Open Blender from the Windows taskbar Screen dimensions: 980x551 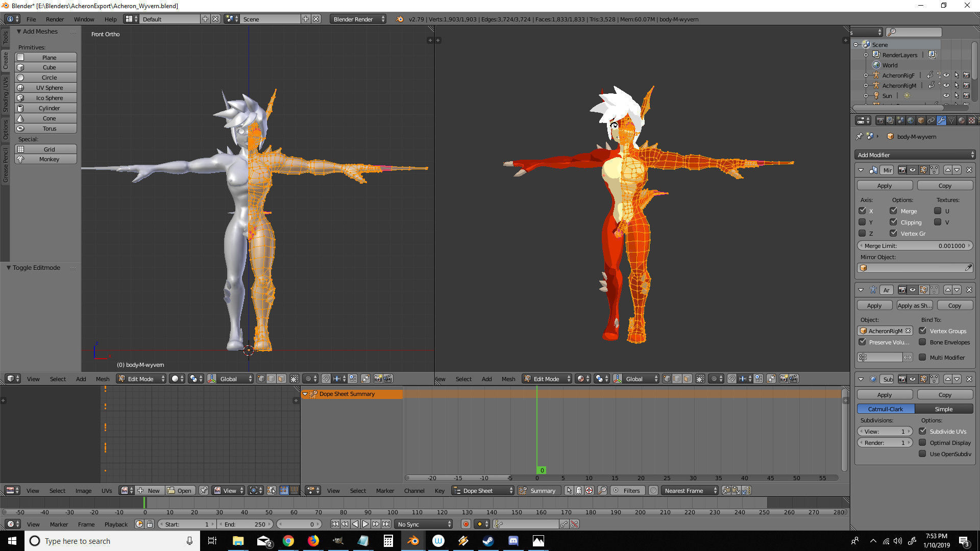pos(413,541)
